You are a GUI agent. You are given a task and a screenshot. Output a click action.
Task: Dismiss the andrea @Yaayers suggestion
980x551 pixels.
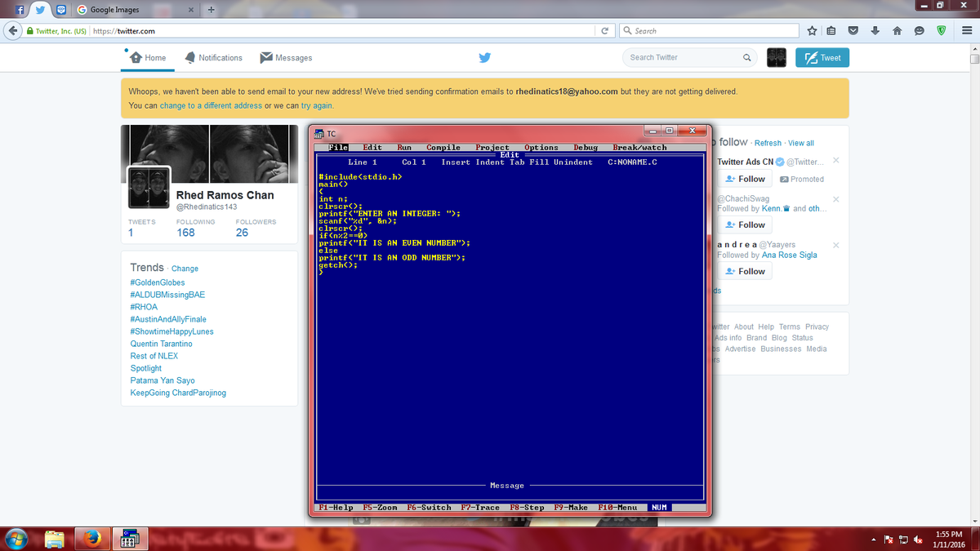click(835, 245)
